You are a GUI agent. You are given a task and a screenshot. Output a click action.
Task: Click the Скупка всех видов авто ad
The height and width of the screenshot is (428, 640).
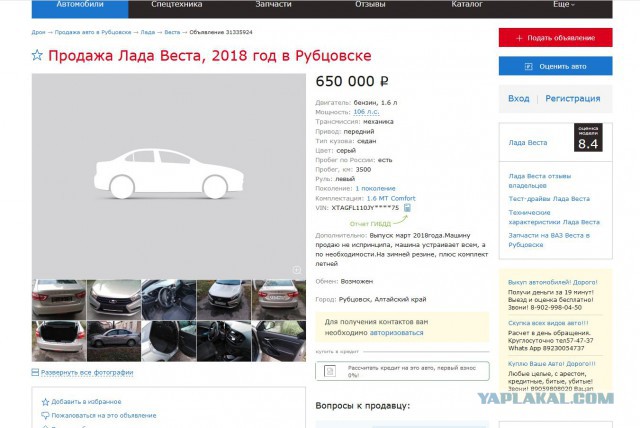(x=548, y=323)
